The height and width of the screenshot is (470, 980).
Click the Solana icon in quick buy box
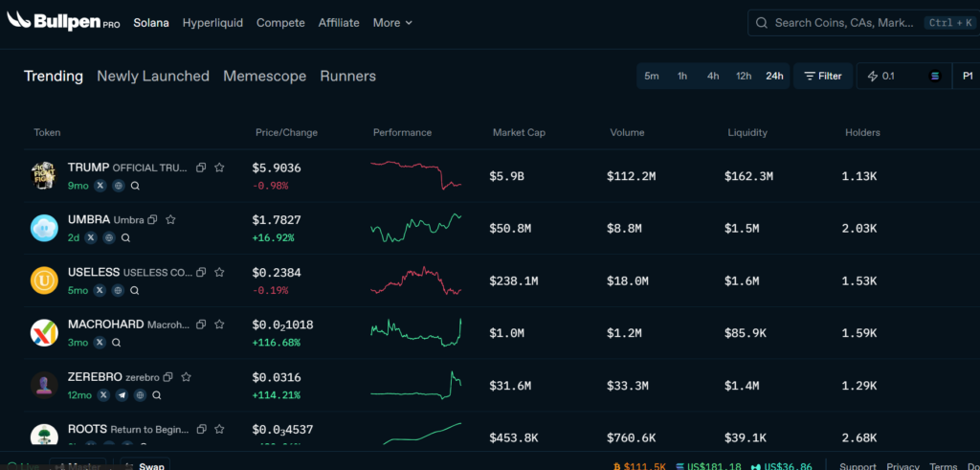click(x=935, y=76)
